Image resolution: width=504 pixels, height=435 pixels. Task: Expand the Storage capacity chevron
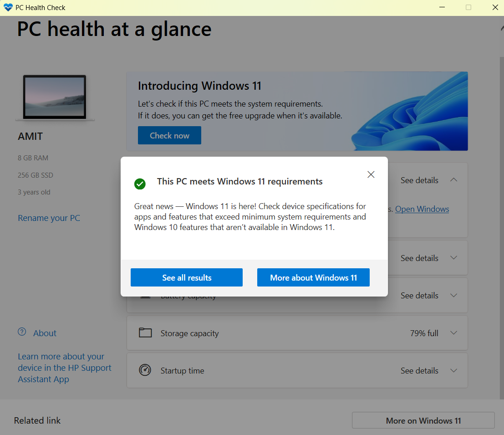click(x=453, y=333)
